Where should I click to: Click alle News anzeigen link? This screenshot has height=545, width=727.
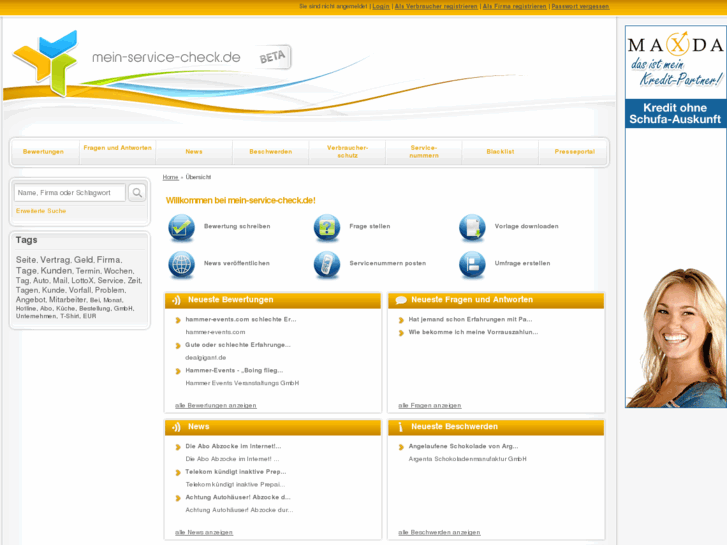[204, 532]
